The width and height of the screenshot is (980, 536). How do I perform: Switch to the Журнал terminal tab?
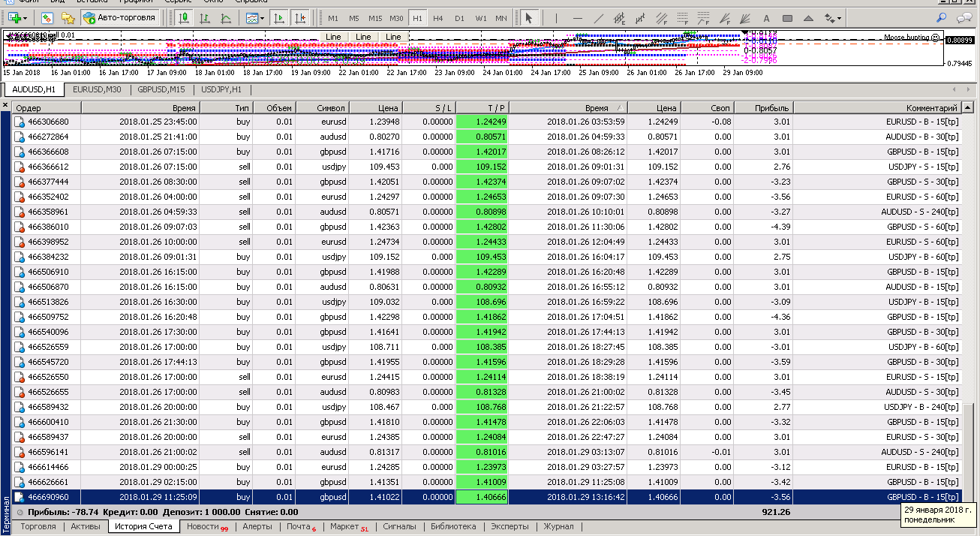pyautogui.click(x=558, y=526)
